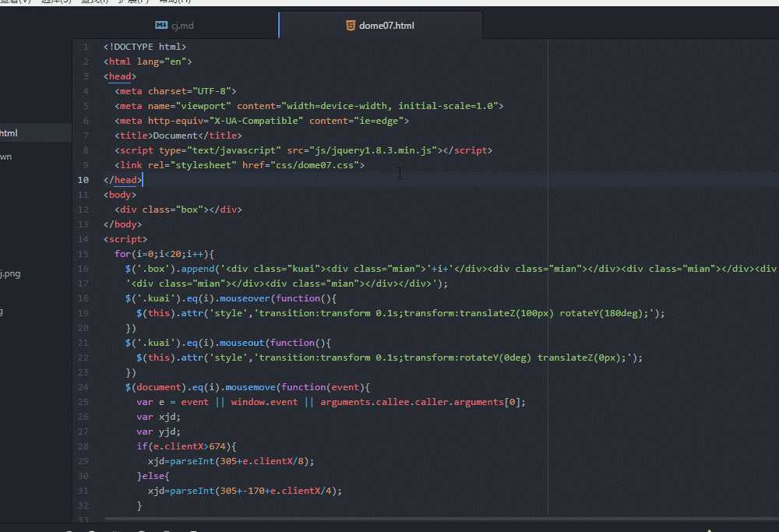Viewport: 779px width, 532px height.
Task: Click the word Document in the title tag
Action: 175,136
